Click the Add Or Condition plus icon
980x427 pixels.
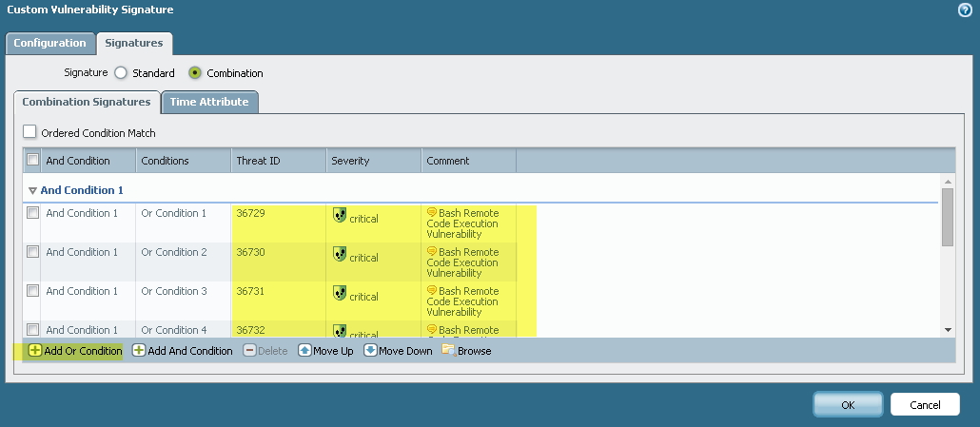tap(34, 351)
